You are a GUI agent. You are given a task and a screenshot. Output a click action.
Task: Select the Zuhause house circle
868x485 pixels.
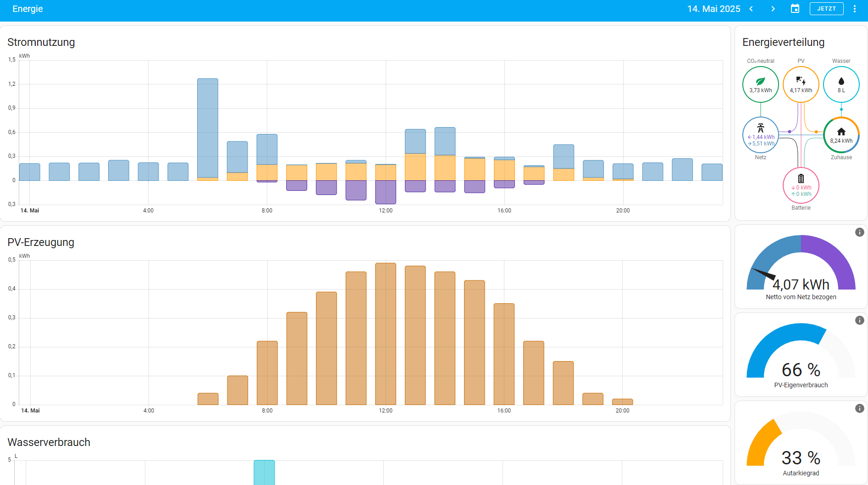[841, 135]
